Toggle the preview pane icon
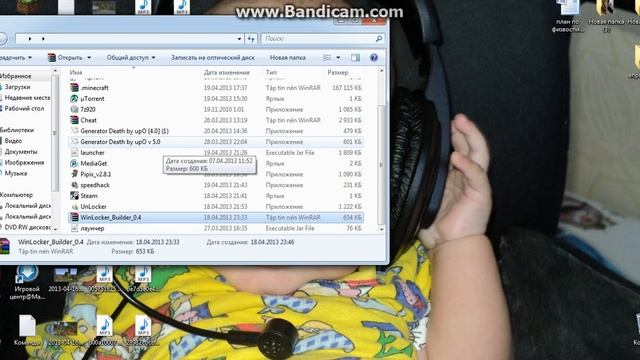 (x=356, y=58)
